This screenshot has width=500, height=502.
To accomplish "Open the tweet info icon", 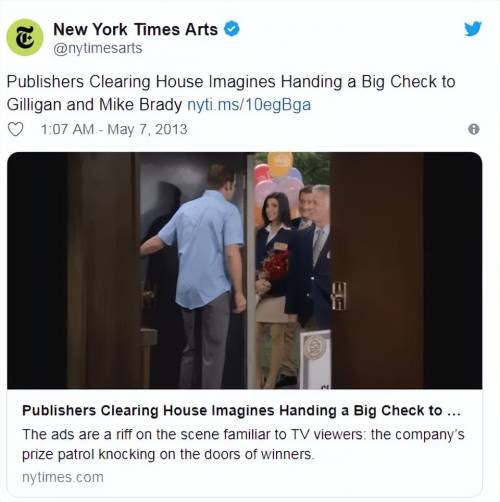I will (474, 129).
